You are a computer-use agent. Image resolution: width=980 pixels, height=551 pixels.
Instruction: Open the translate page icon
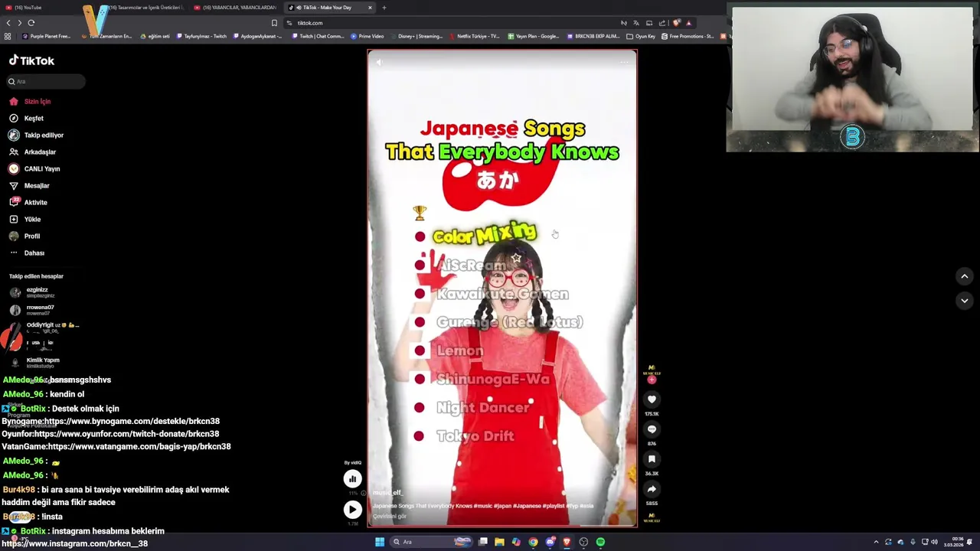(635, 23)
